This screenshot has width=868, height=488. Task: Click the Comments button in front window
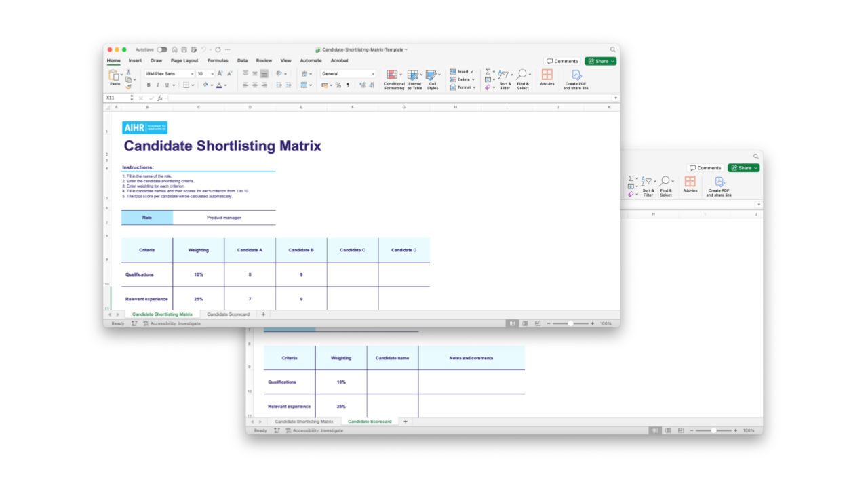click(x=562, y=61)
